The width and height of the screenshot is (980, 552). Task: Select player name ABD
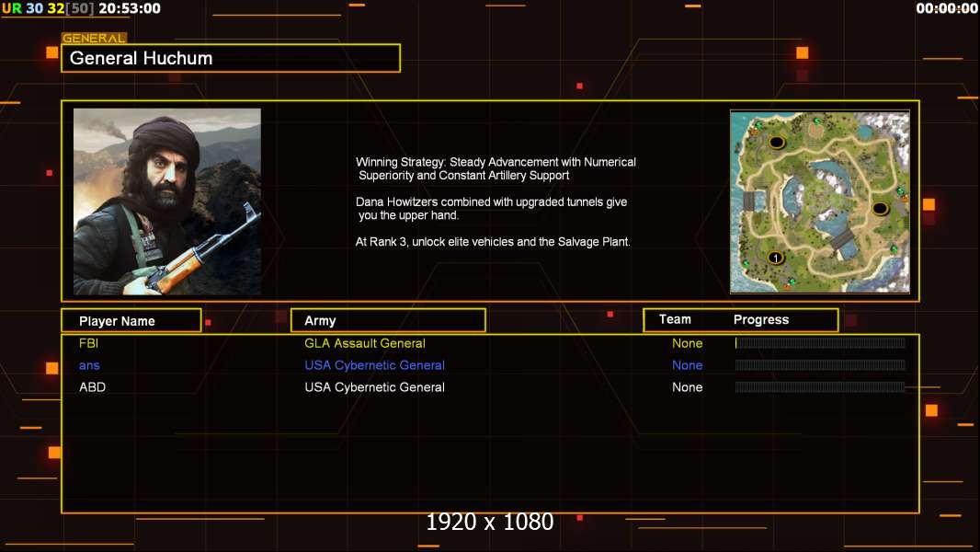92,387
